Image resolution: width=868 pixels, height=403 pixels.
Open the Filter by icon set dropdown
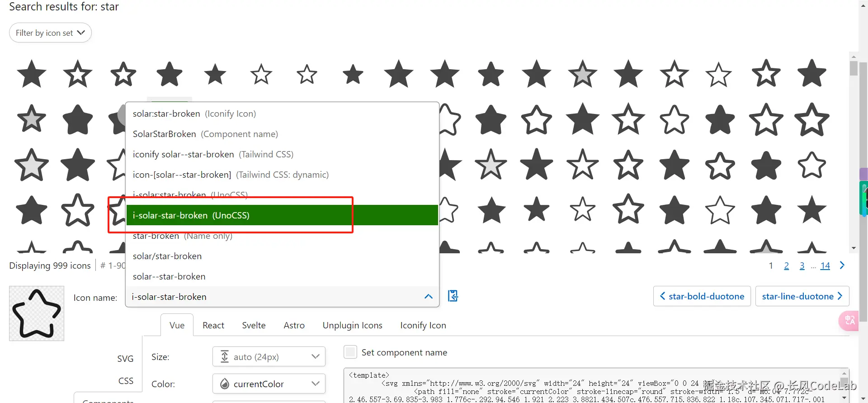click(50, 33)
